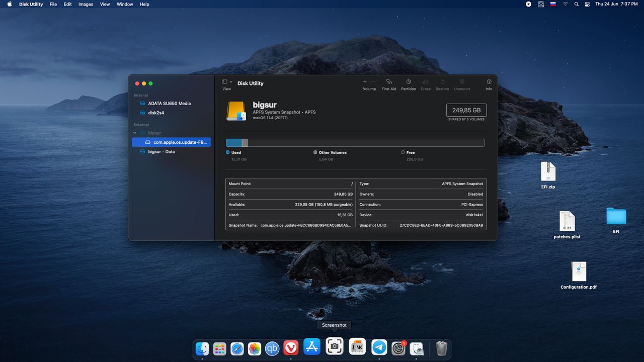Screen dimensions: 644x362
Task: Open Russian flag input source menu
Action: click(553, 4)
